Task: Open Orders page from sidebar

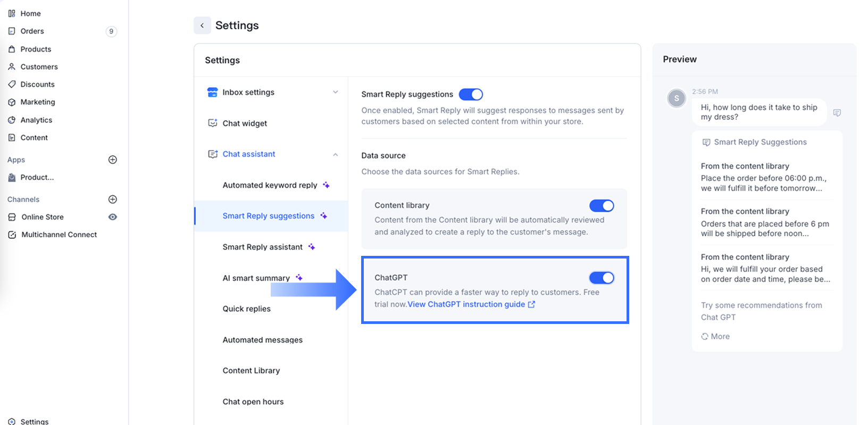Action: pyautogui.click(x=32, y=31)
